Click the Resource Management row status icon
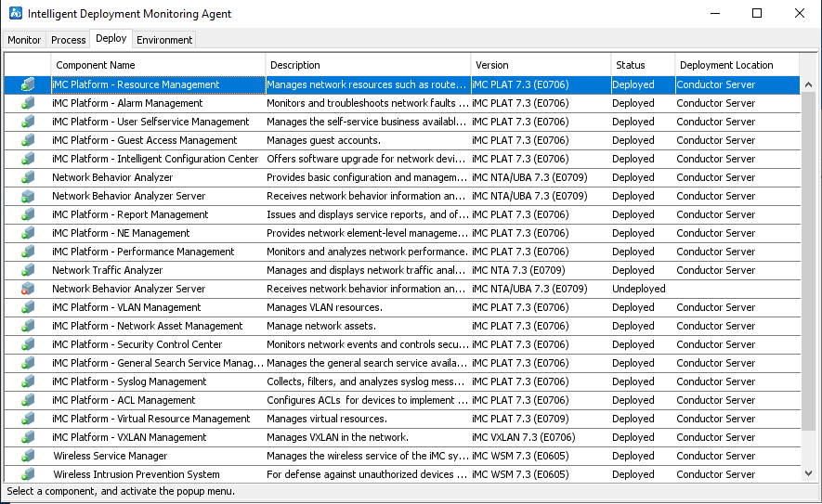 pos(28,84)
